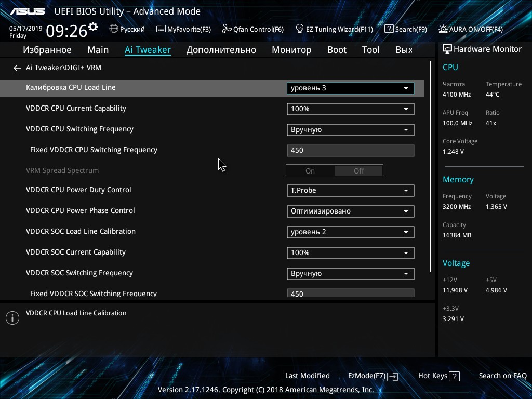Click the 100.0 MHz APU Freq value
The image size is (532, 399).
point(457,123)
